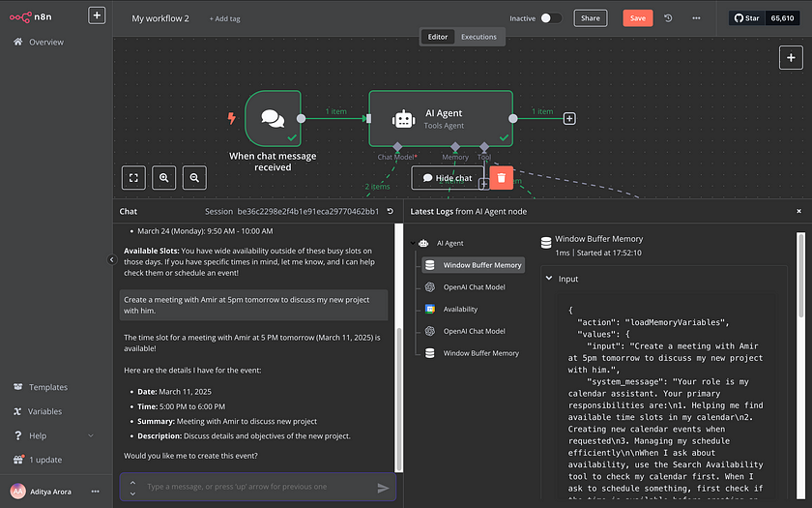Click the Variables icon
This screenshot has width=812, height=508.
[17, 411]
